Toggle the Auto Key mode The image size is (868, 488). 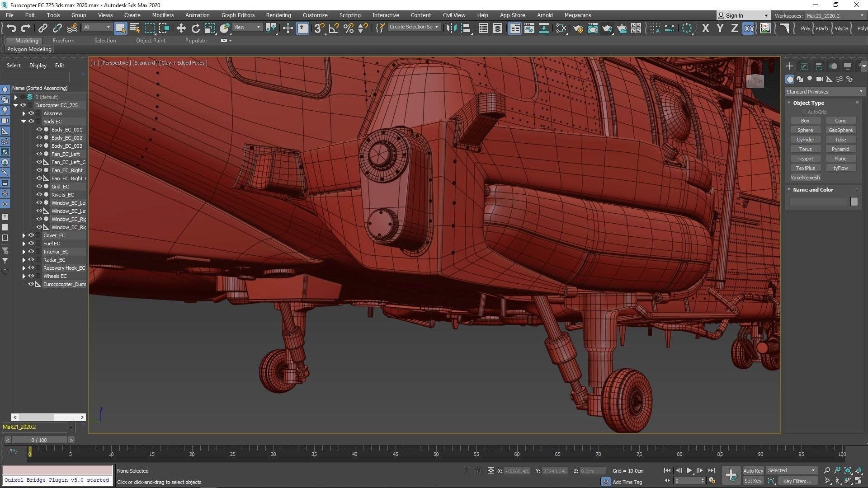753,470
